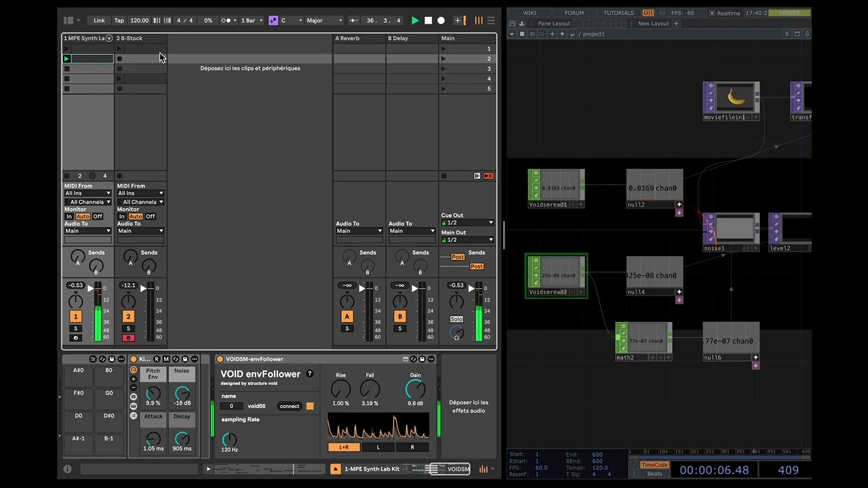Open B-Stock track All Channels dropdown

tap(140, 202)
